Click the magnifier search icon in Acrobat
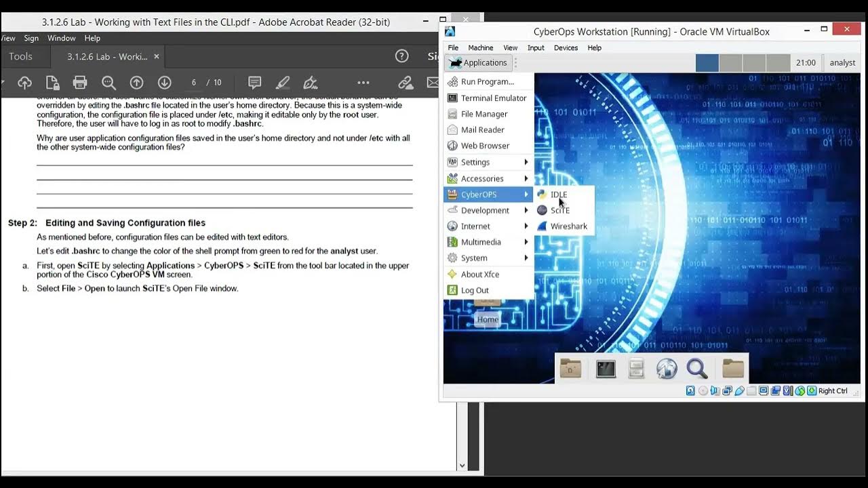868x488 pixels. tap(108, 83)
